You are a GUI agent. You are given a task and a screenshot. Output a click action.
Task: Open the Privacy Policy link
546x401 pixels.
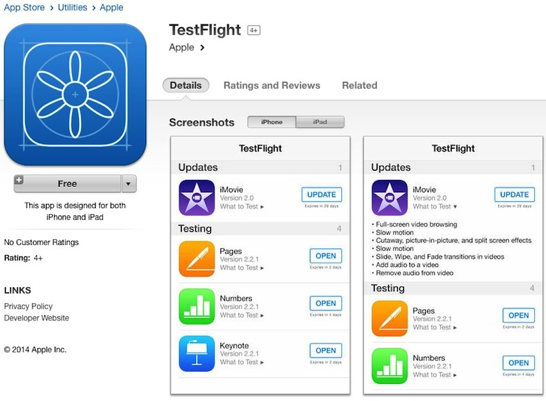tap(28, 306)
